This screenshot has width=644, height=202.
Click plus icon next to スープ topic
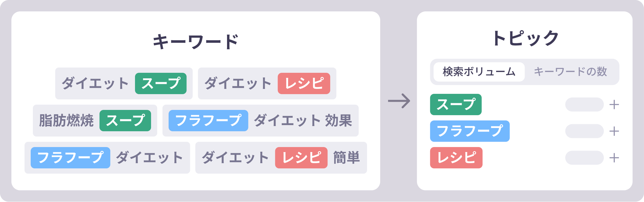[x=614, y=105]
